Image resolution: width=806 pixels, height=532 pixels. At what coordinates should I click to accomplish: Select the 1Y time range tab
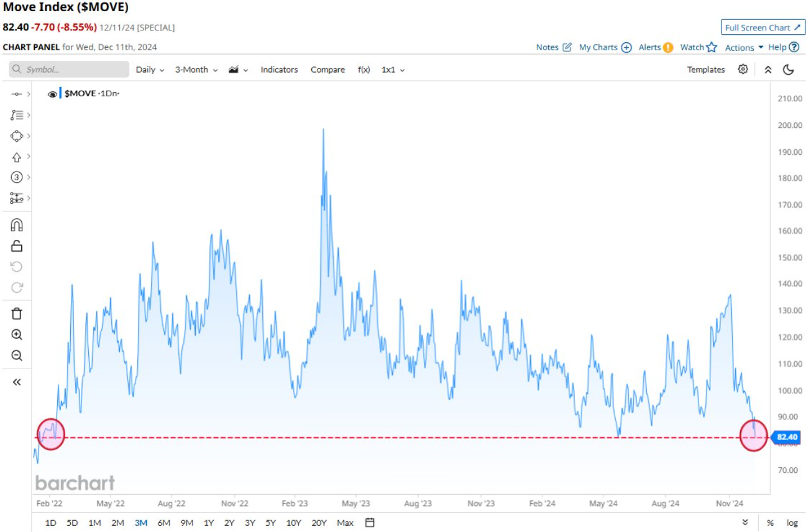[209, 523]
